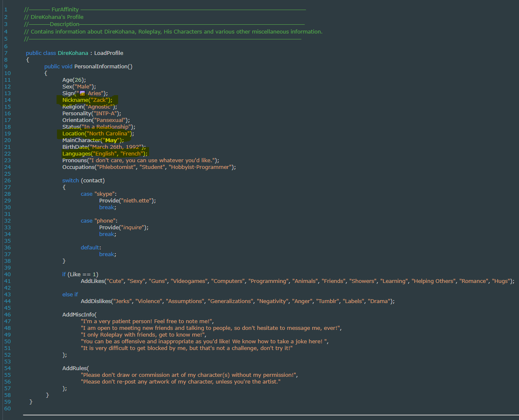The height and width of the screenshot is (420, 519).
Task: Click the "AddRules" function name
Action: pos(75,368)
